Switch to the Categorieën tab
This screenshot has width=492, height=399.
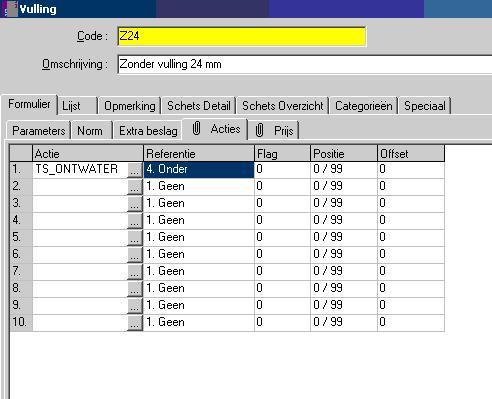[364, 106]
